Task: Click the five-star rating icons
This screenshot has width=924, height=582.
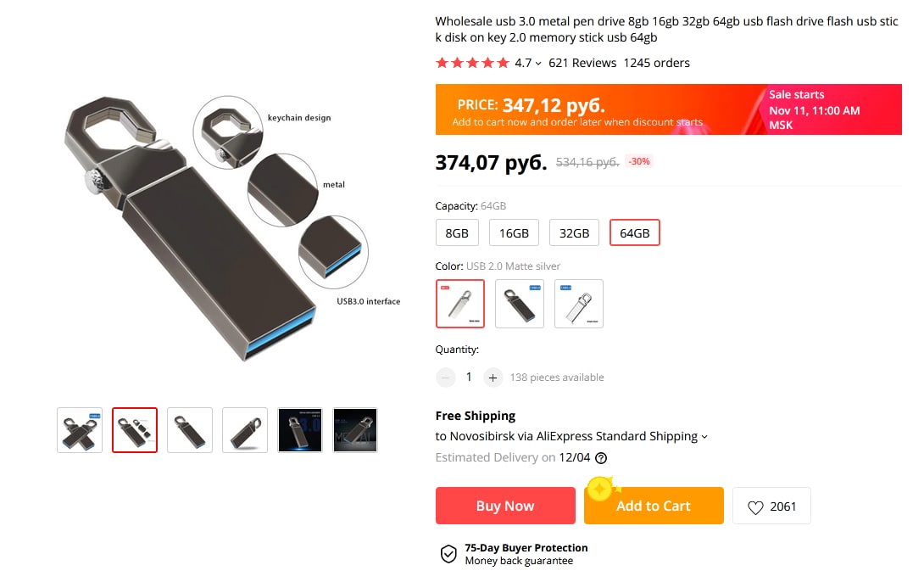Action: (472, 63)
